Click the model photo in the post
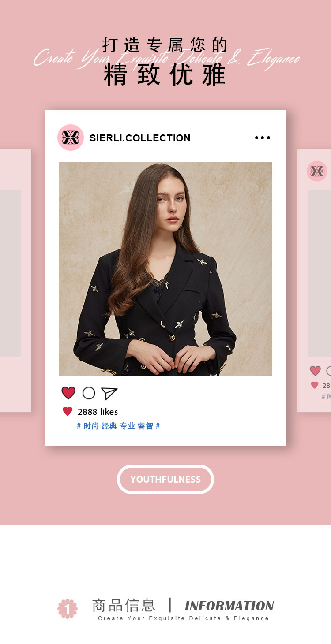The height and width of the screenshot is (644, 331). pyautogui.click(x=165, y=269)
